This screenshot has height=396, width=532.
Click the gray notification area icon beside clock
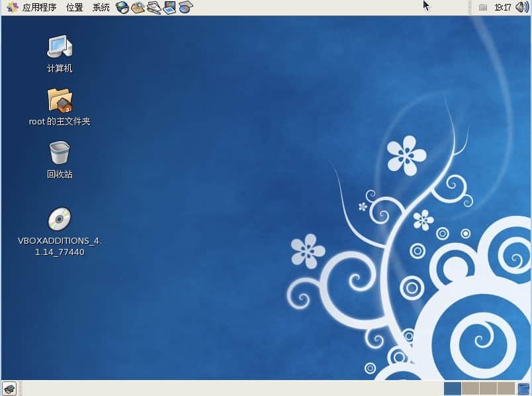point(483,7)
